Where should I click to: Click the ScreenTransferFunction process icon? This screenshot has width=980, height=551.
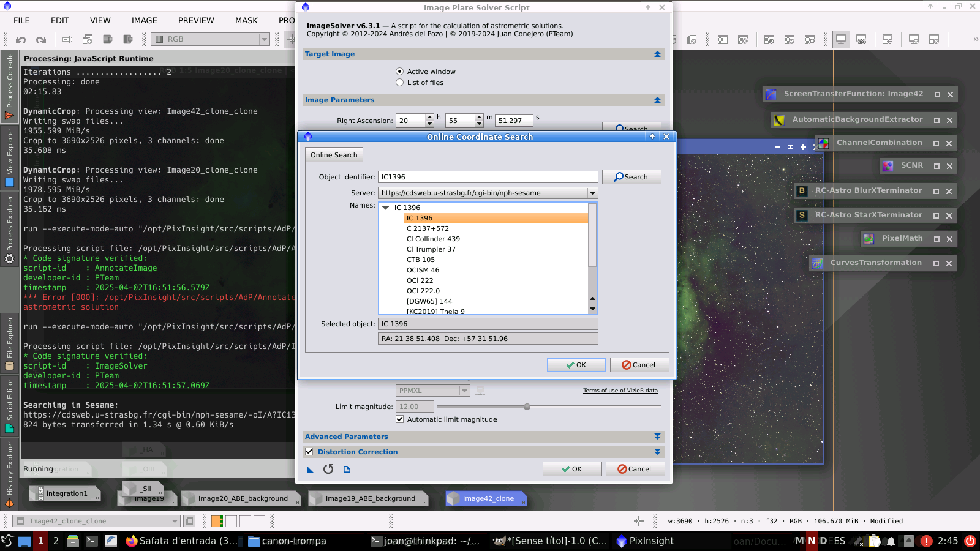pos(771,94)
